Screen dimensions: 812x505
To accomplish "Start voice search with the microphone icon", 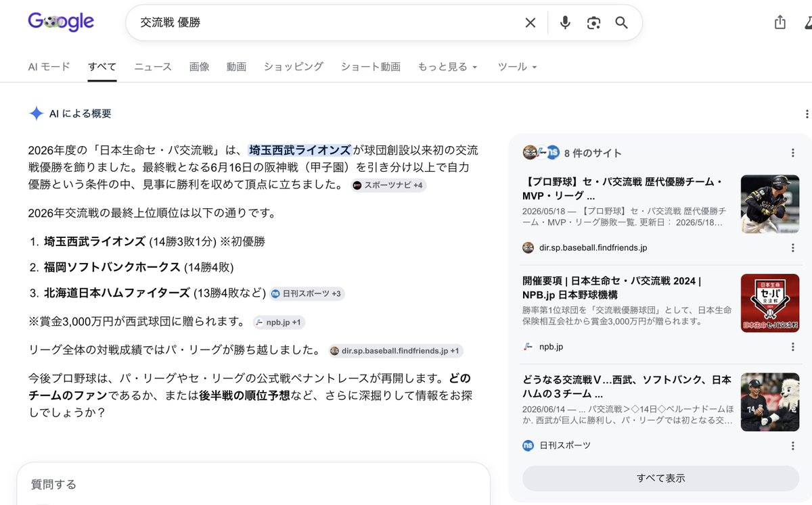I will click(x=565, y=23).
